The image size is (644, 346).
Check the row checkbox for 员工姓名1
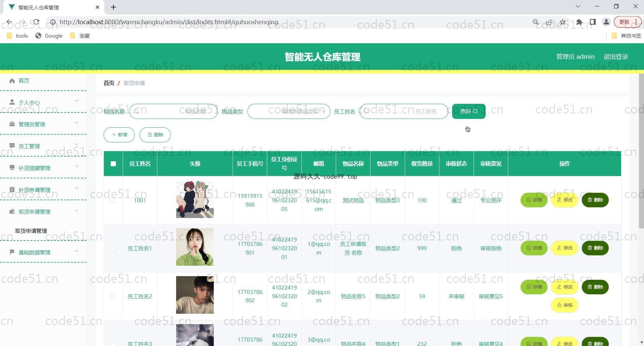click(x=113, y=248)
